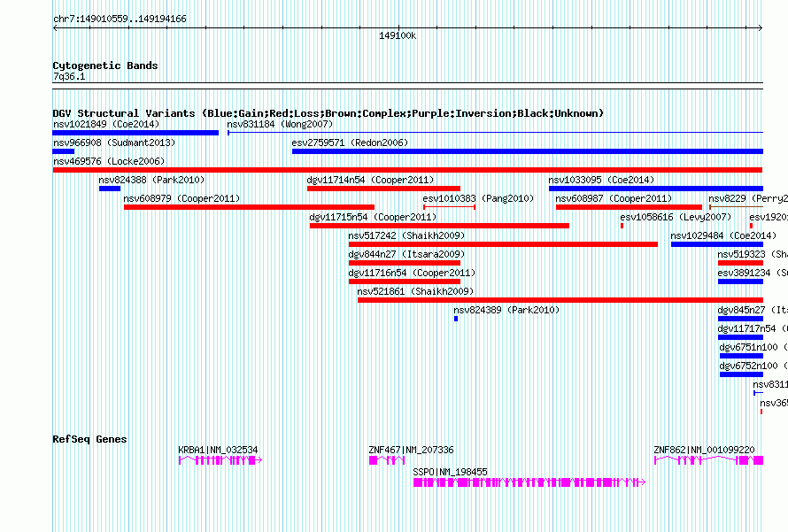The image size is (788, 532).
Task: Click the red nsv469576 loss bar
Action: [407, 170]
